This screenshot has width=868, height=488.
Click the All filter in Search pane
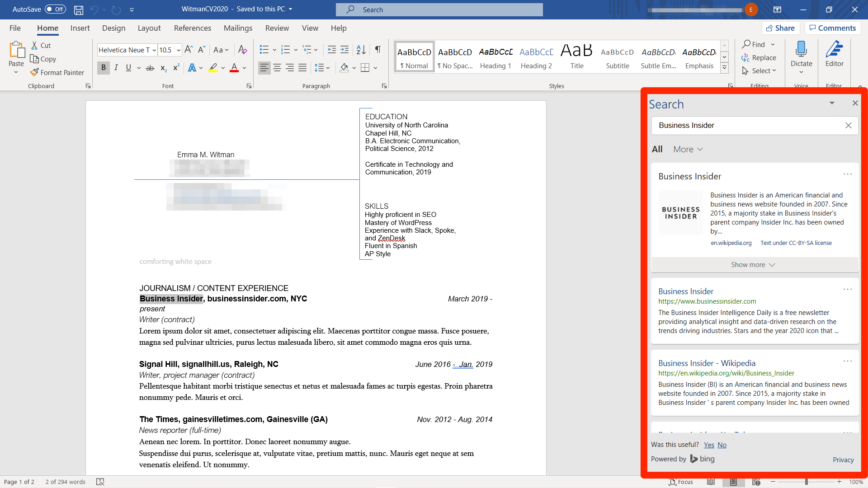(x=657, y=149)
